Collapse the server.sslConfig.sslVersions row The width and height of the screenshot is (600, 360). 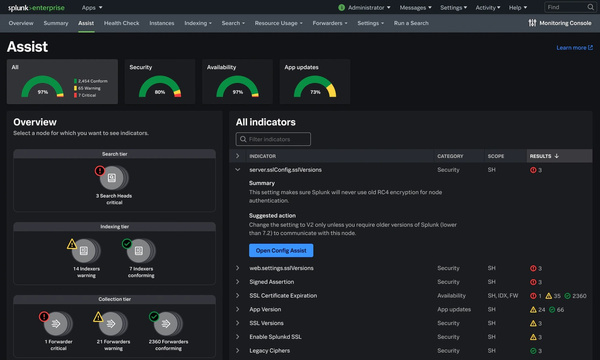(238, 169)
